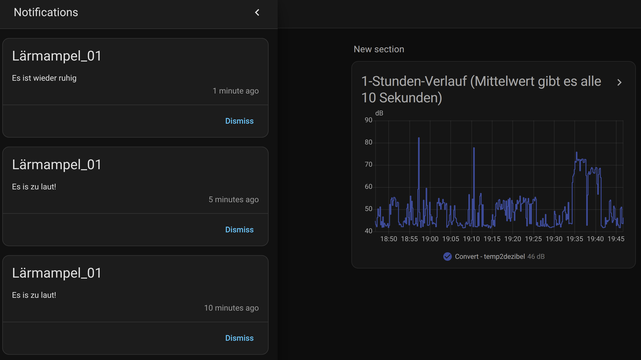Collapse the Notifications panel with back chevron

pos(257,13)
